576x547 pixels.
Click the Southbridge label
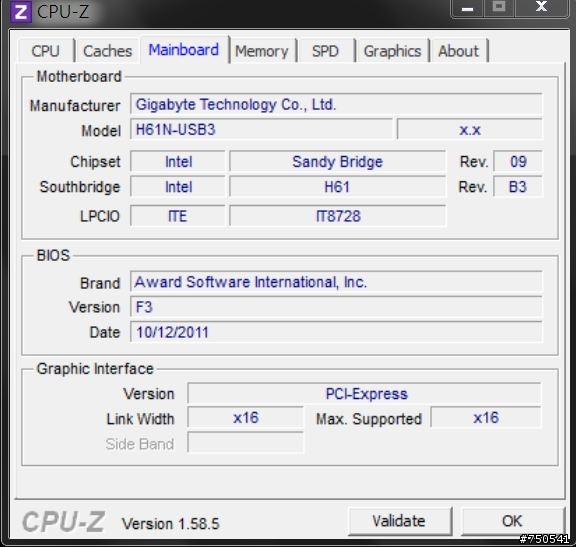[x=80, y=187]
